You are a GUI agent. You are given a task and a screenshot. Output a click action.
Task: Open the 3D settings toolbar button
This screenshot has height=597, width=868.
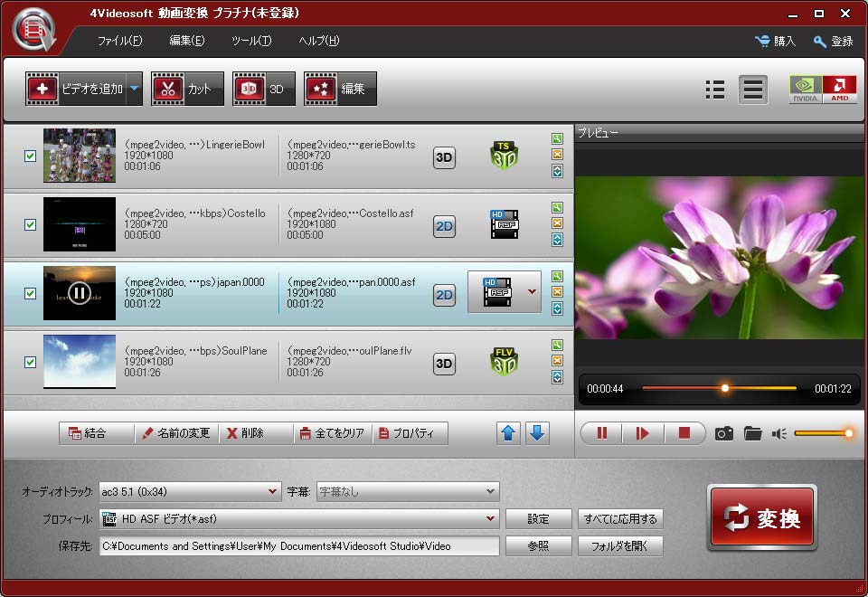pos(263,89)
